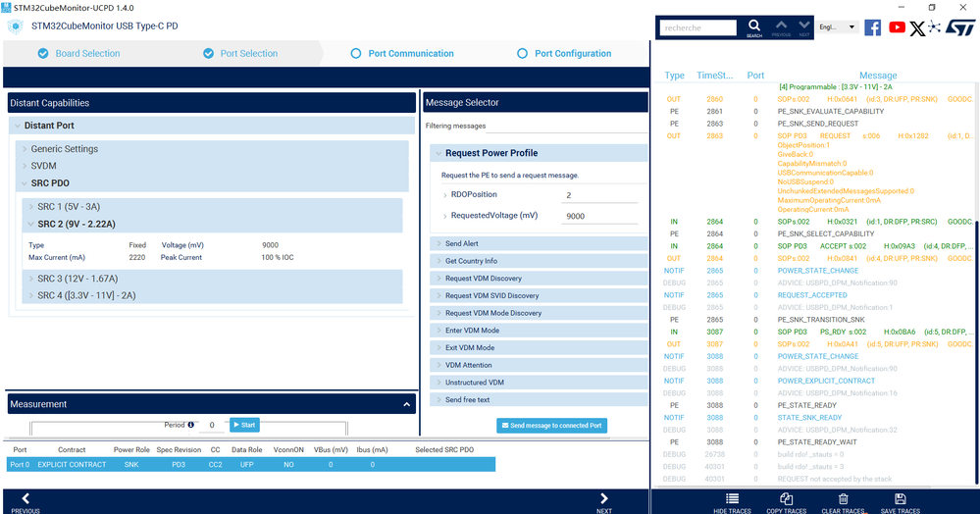This screenshot has width=980, height=514.
Task: Collapse Request Power Profile section
Action: tap(438, 153)
